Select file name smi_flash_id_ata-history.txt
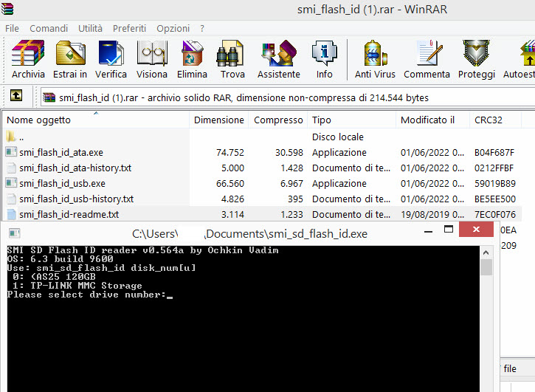 (75, 168)
